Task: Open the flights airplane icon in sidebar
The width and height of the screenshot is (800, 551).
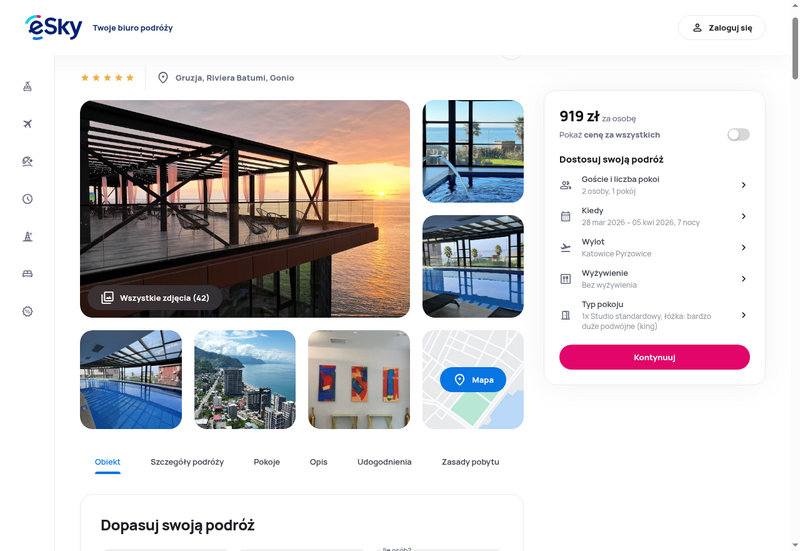Action: pyautogui.click(x=28, y=124)
